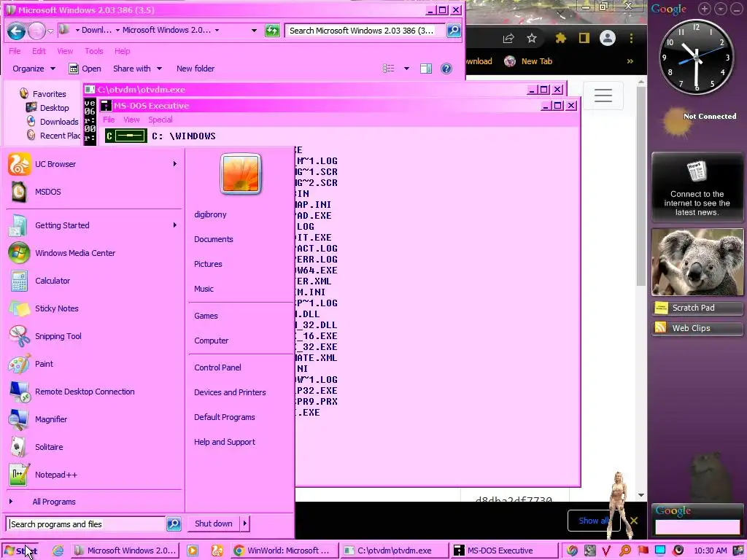Click the media player taskbar icon
Screen dimensions: 747x560
pos(193,551)
